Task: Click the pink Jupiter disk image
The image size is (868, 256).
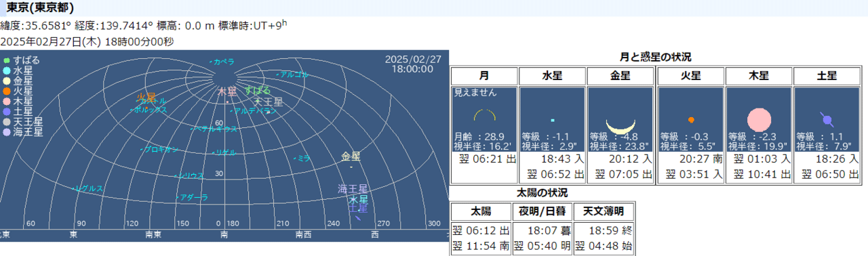Action: click(759, 119)
